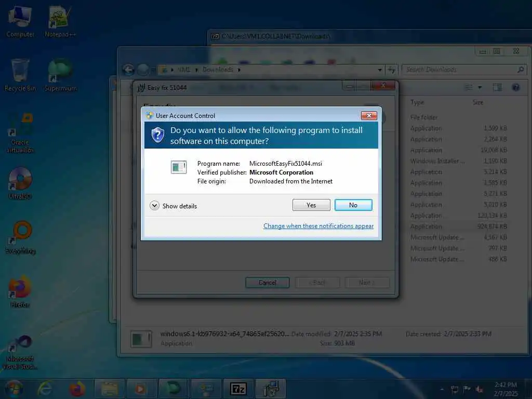The height and width of the screenshot is (399, 532).
Task: Click the 7-Zip window title bar icon
Action: [215, 36]
